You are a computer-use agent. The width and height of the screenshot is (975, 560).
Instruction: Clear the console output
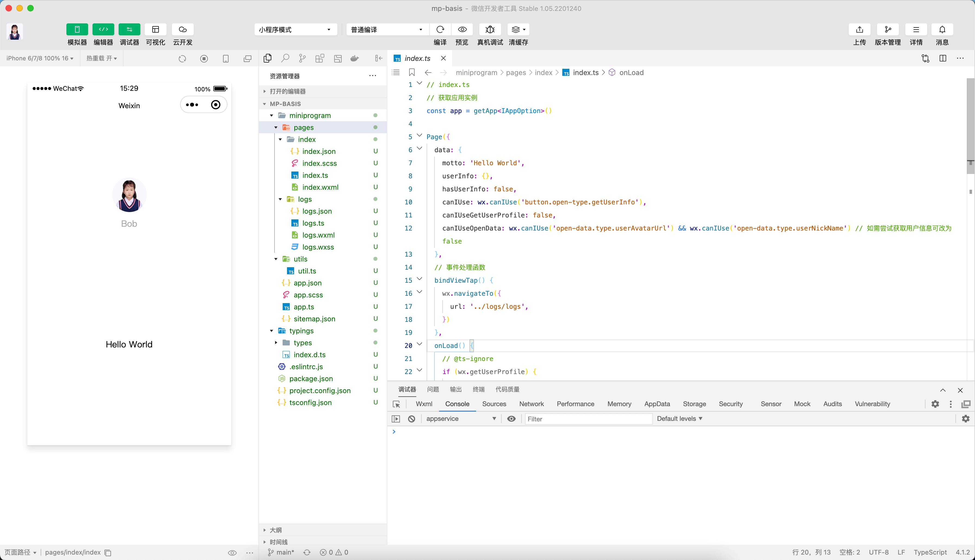(x=412, y=419)
